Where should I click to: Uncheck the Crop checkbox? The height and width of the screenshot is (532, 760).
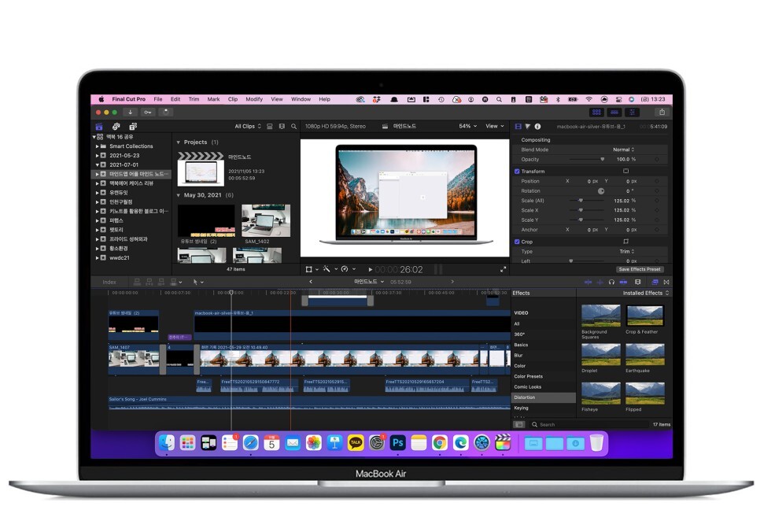517,242
